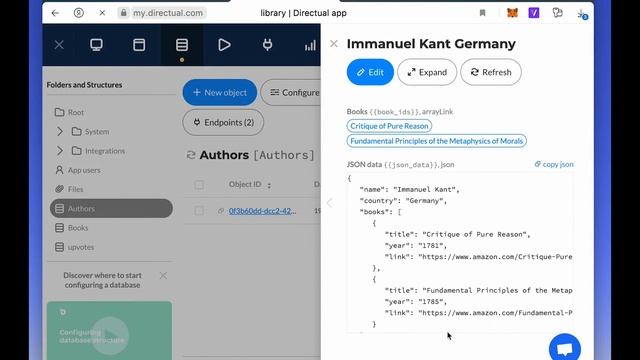Click the Folders and Structures heading
Image resolution: width=640 pixels, height=360 pixels.
pos(84,85)
